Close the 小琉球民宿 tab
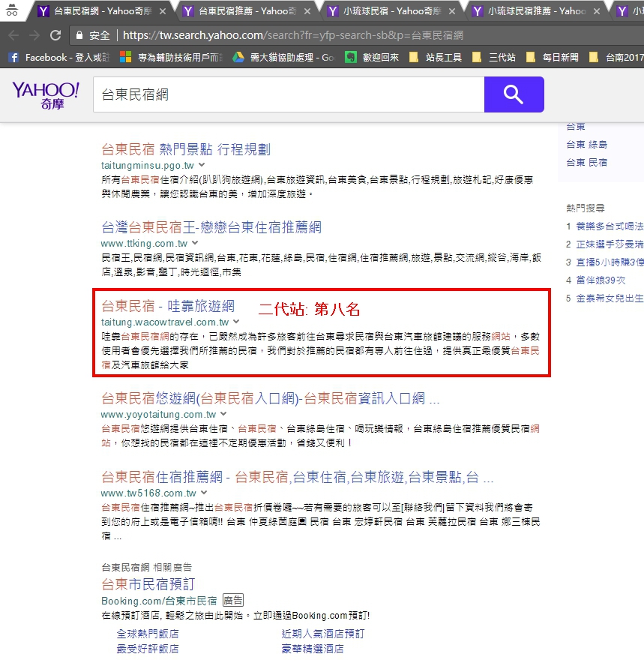This screenshot has width=644, height=663. [x=452, y=11]
